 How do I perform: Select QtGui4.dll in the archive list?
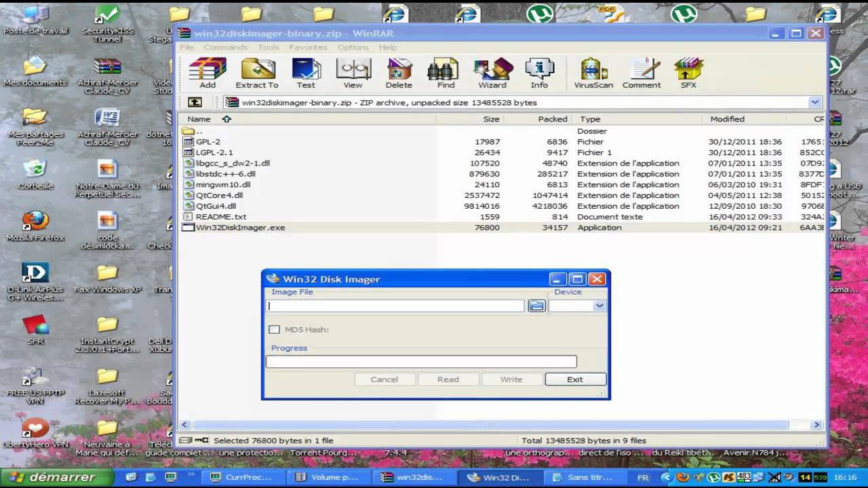tap(502, 206)
